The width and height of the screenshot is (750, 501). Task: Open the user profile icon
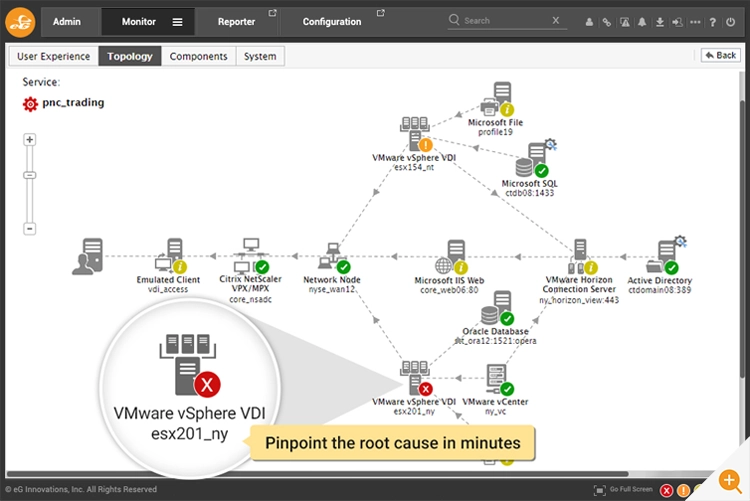coord(589,22)
